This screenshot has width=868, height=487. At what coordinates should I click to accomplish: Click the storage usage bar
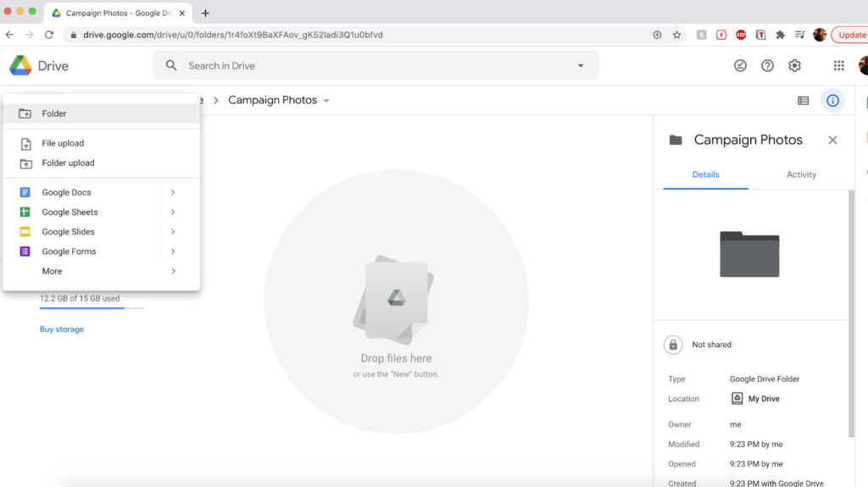point(92,307)
